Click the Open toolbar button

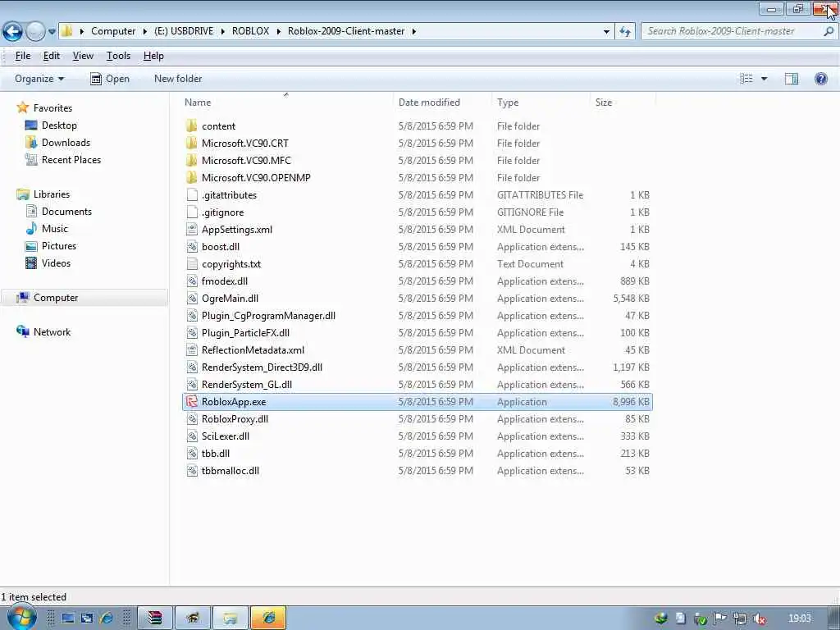point(110,79)
